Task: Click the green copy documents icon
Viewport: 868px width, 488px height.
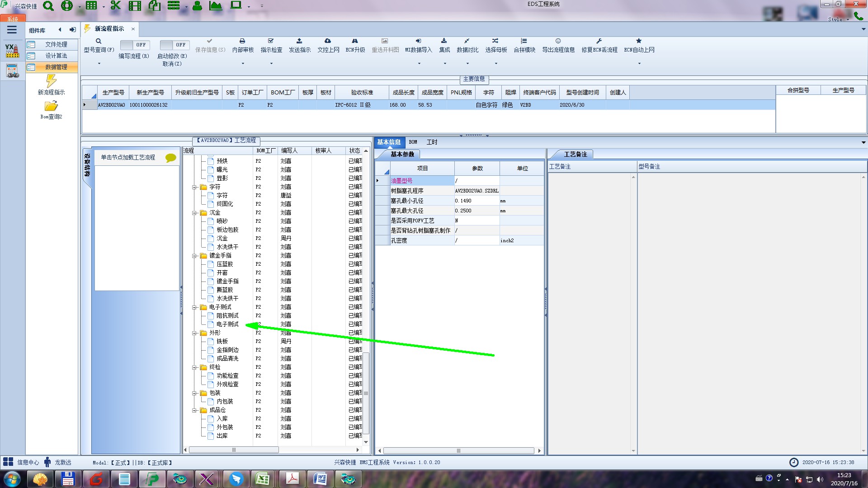Action: coord(155,6)
